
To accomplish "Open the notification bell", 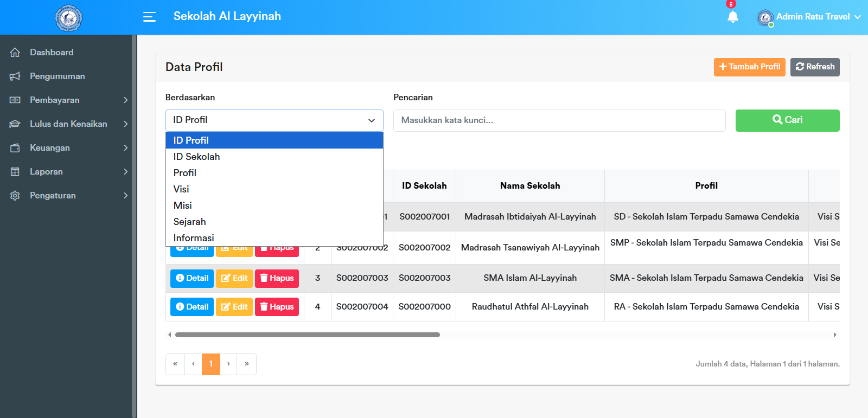I will 732,17.
